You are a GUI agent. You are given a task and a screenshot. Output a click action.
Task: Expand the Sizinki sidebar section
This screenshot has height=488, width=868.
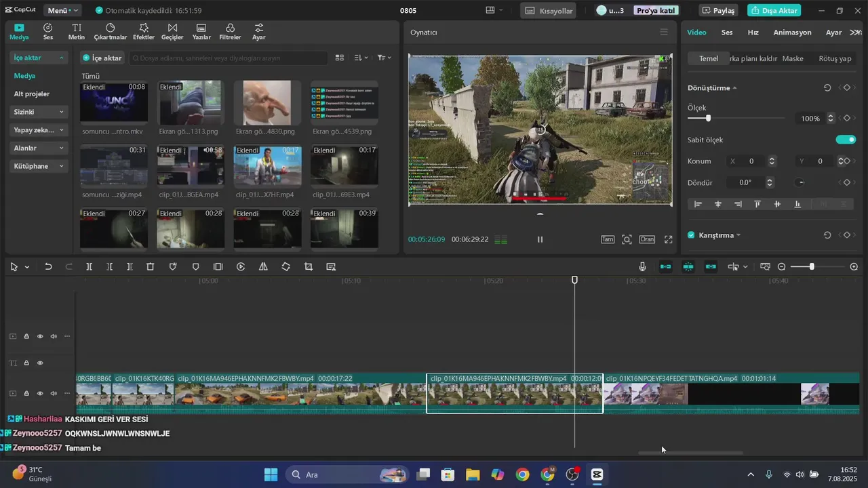coord(39,112)
